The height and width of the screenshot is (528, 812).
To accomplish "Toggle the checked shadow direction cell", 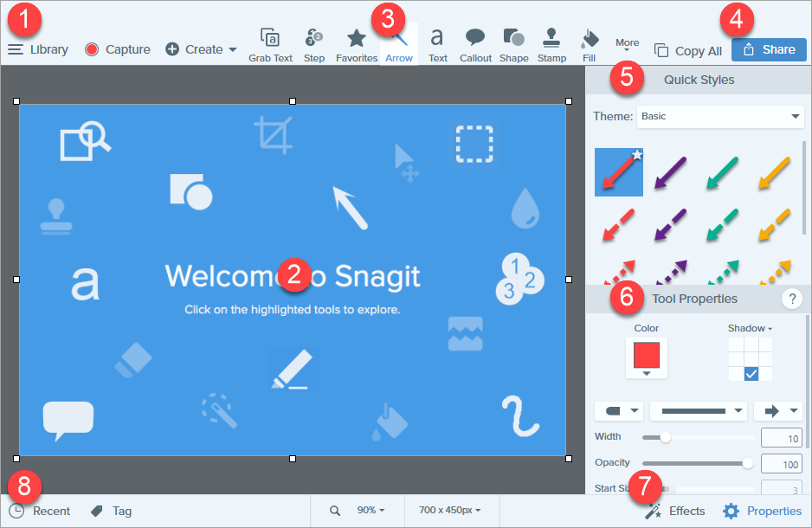I will (x=751, y=374).
